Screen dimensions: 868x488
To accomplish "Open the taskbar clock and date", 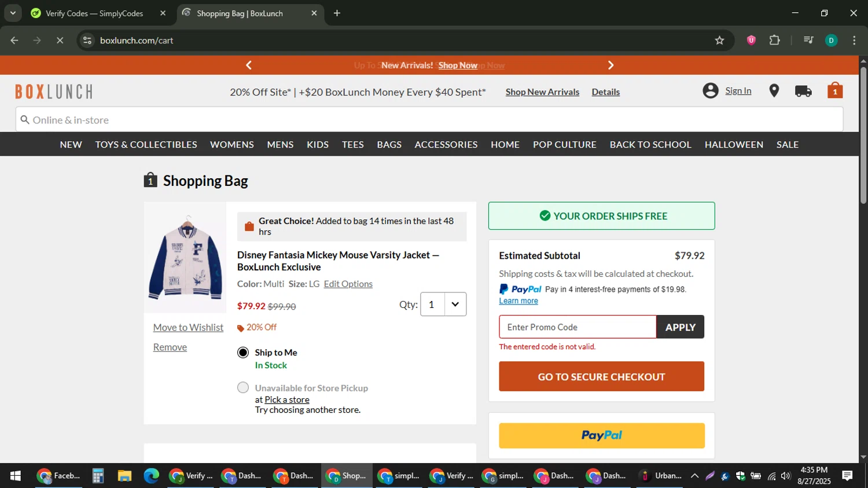I will point(814,476).
